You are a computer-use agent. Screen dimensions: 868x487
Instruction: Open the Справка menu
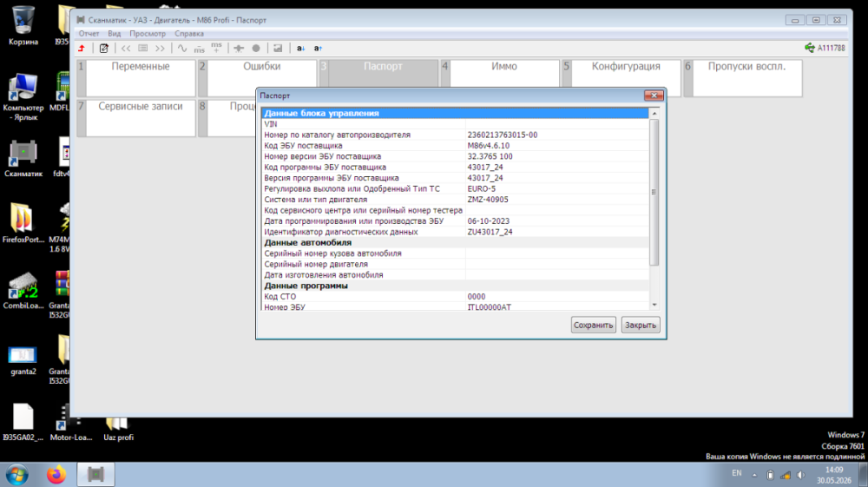pyautogui.click(x=189, y=34)
